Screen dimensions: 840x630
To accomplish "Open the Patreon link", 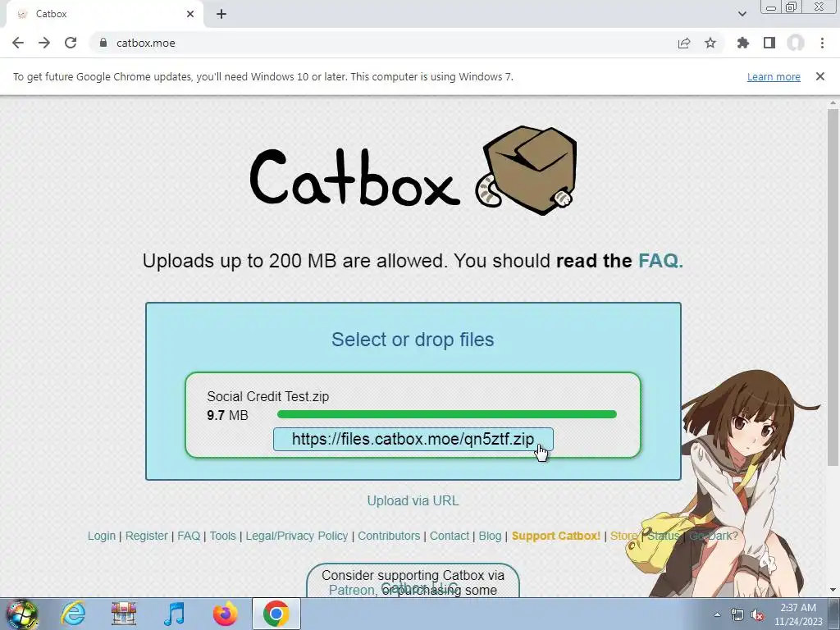I will (x=351, y=591).
